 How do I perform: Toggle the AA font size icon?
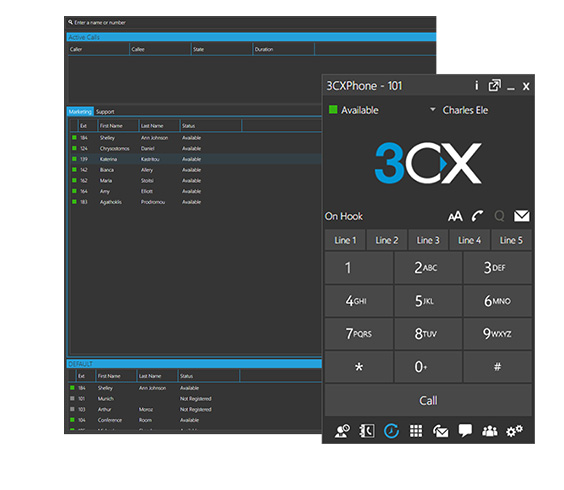455,216
